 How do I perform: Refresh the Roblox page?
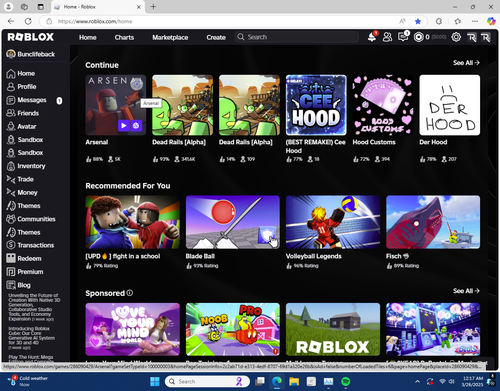tap(28, 21)
